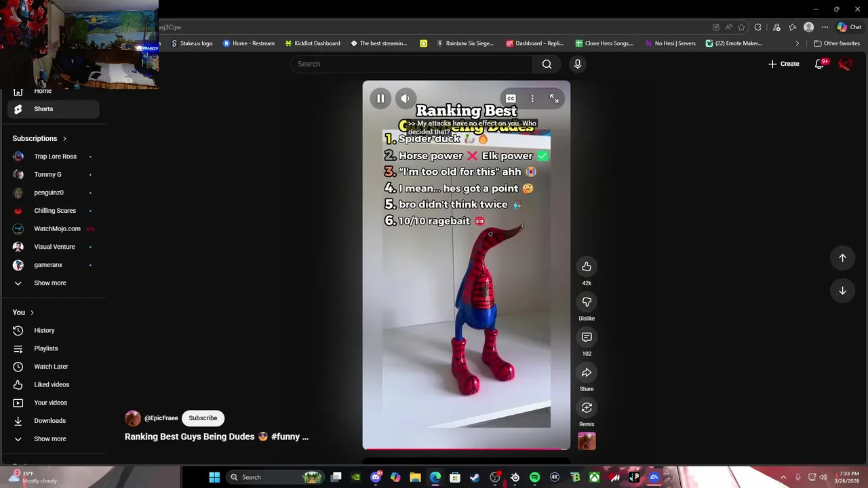Screen dimensions: 868x488
Task: Open the Other favorites folder
Action: pos(837,43)
